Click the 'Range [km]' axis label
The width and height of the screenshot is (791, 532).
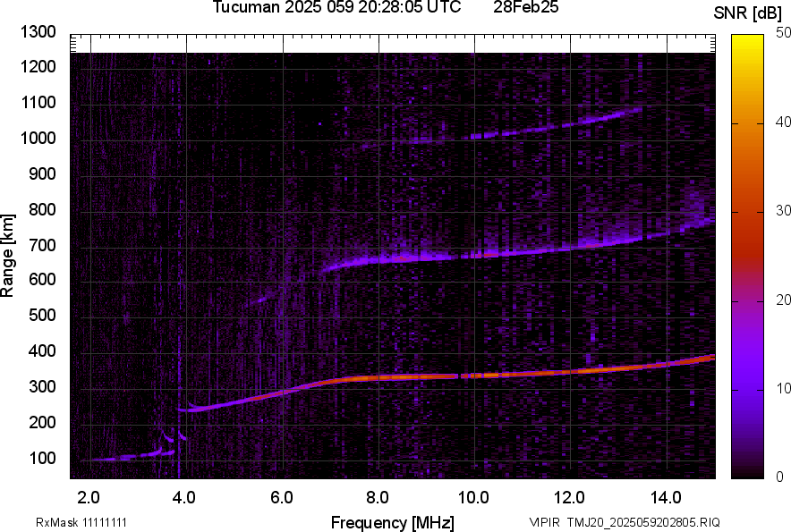click(7, 256)
